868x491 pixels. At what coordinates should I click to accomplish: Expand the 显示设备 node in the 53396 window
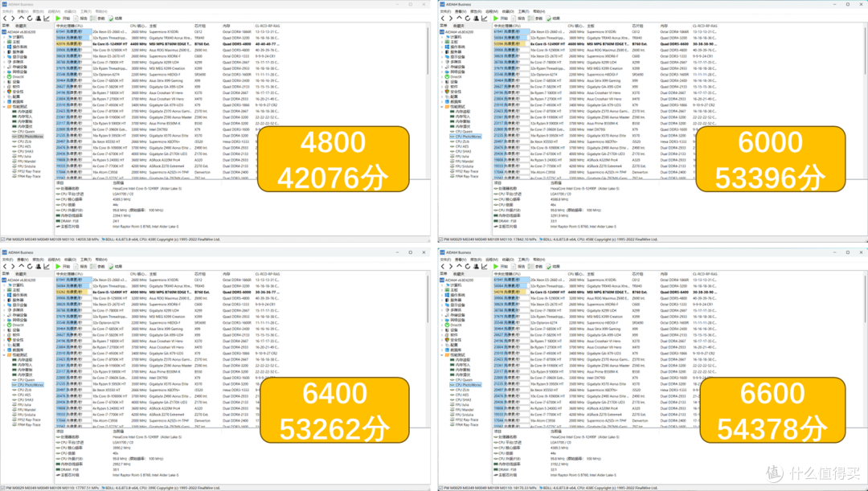tap(442, 56)
